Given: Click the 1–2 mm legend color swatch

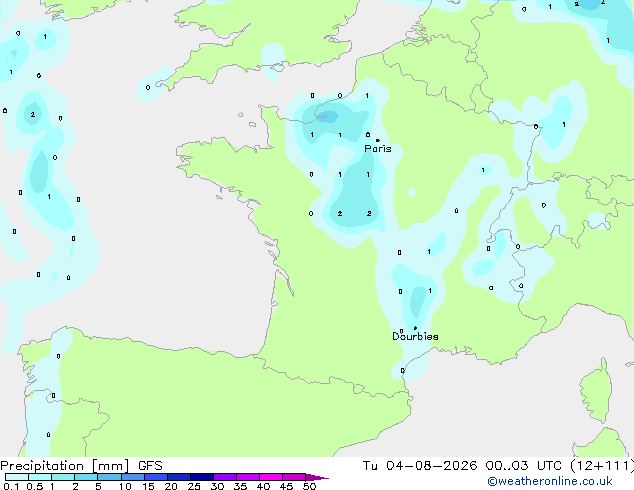Looking at the screenshot, I should 63,477.
